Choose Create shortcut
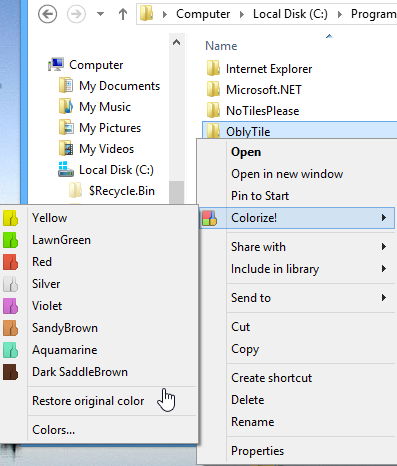 click(x=272, y=378)
